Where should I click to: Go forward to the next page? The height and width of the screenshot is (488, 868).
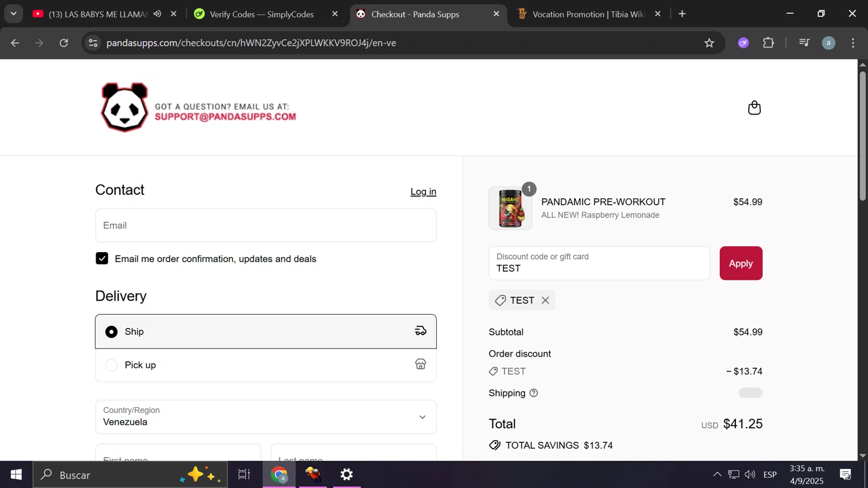click(39, 43)
